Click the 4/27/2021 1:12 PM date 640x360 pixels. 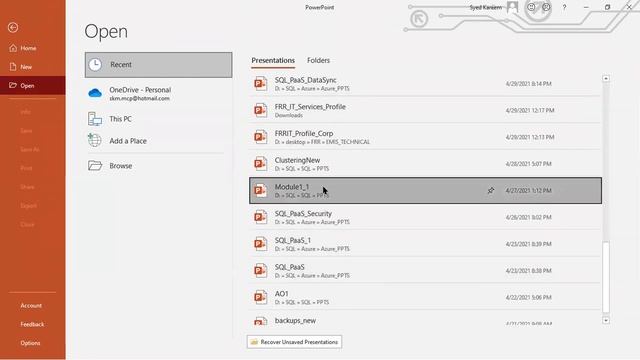[528, 191]
